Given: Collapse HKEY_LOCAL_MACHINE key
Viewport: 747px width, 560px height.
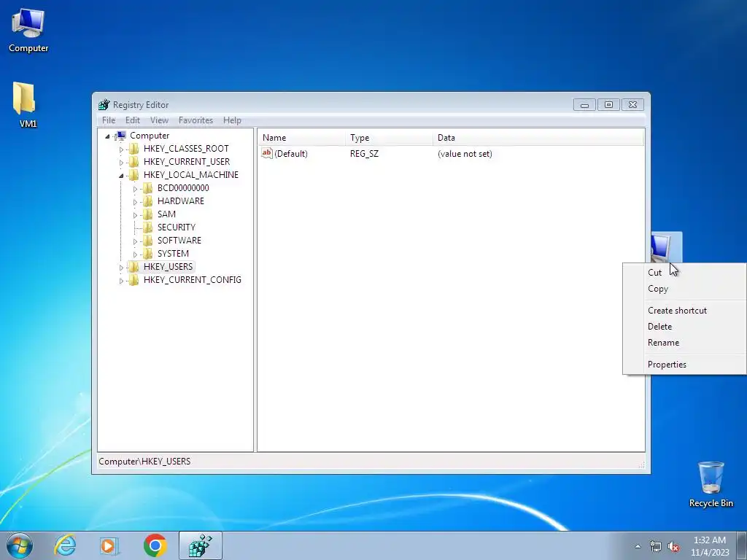Looking at the screenshot, I should tap(122, 176).
